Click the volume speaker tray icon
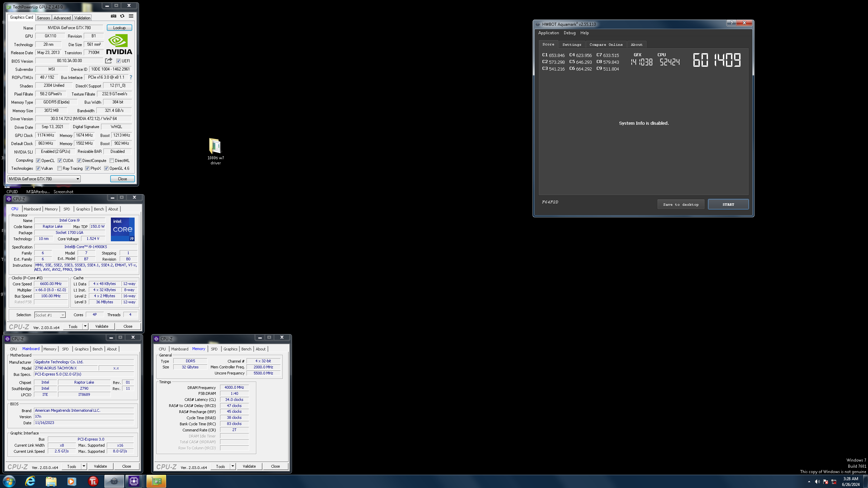868x488 pixels. click(817, 482)
